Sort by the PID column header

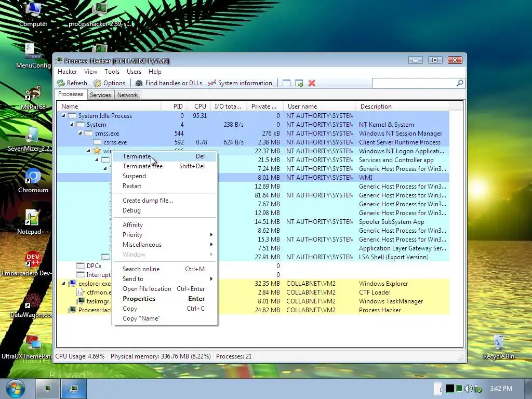point(174,107)
